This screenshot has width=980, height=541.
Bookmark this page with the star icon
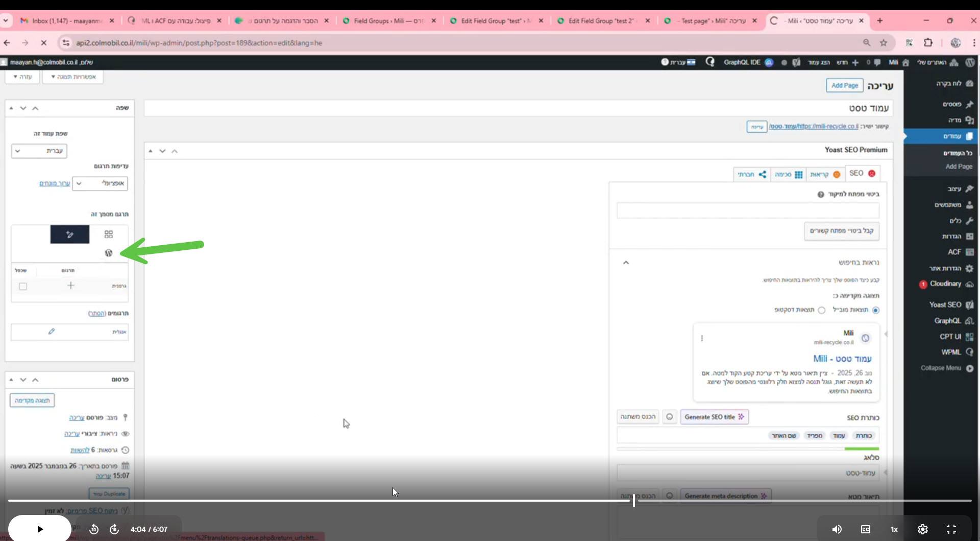(x=884, y=43)
